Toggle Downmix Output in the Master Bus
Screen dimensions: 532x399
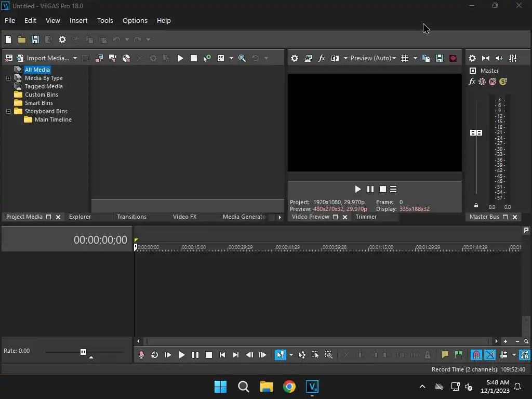click(x=486, y=58)
